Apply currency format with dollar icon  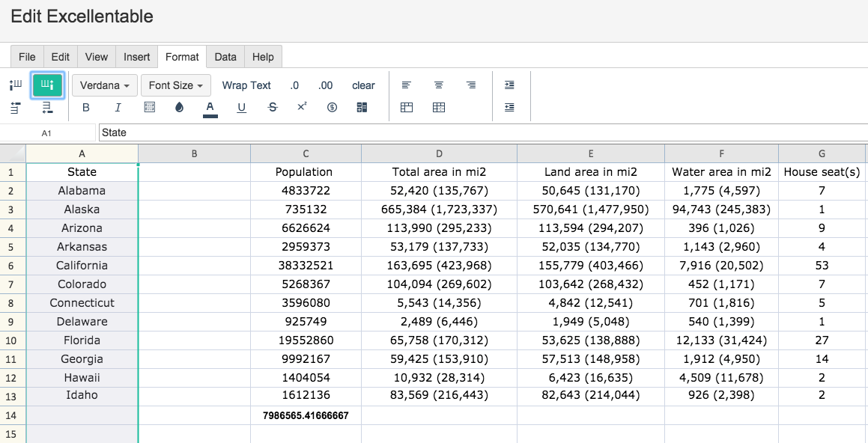click(x=332, y=108)
